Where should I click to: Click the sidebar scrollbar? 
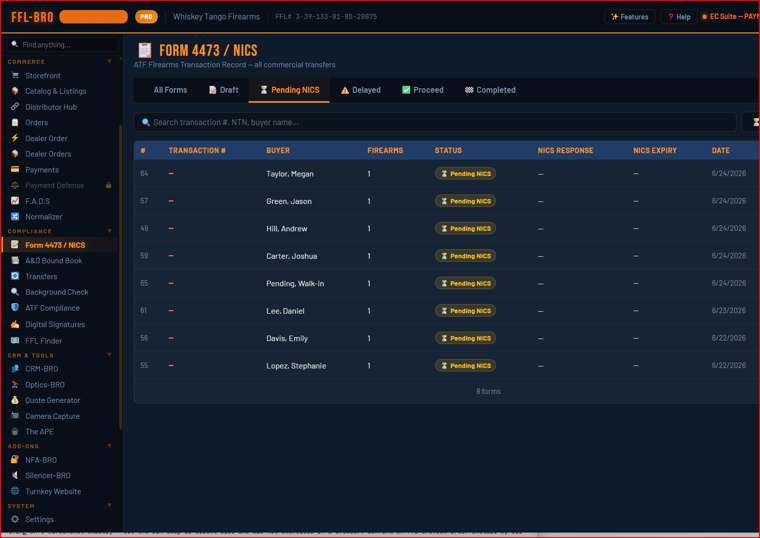tap(120, 276)
